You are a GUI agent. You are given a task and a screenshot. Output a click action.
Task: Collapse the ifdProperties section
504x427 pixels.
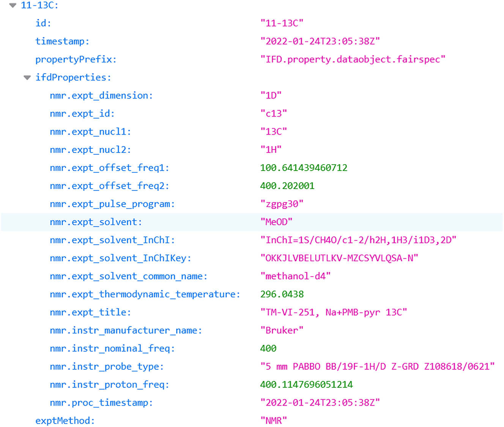[27, 77]
